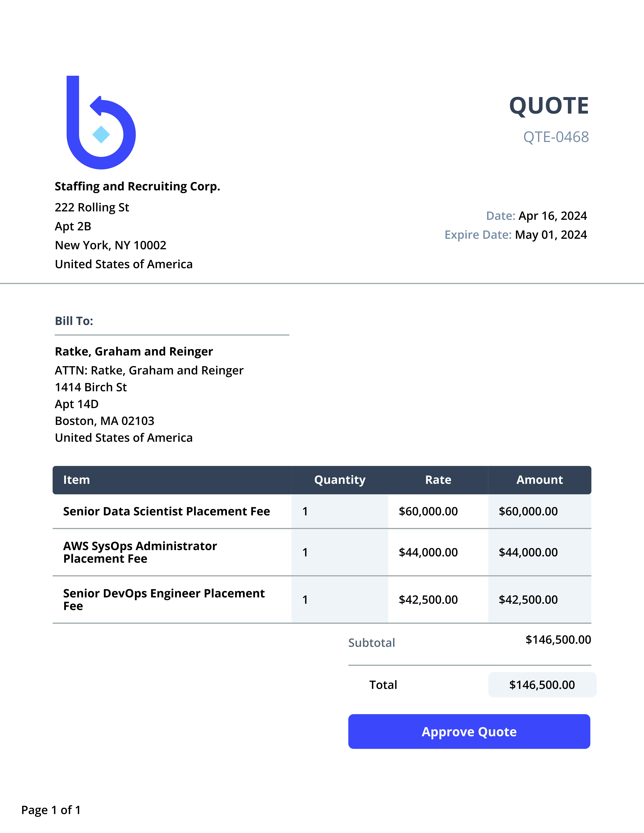Select the Senior Data Scientist Placement Fee row
Viewport: 644px width, 833px height.
click(x=166, y=512)
